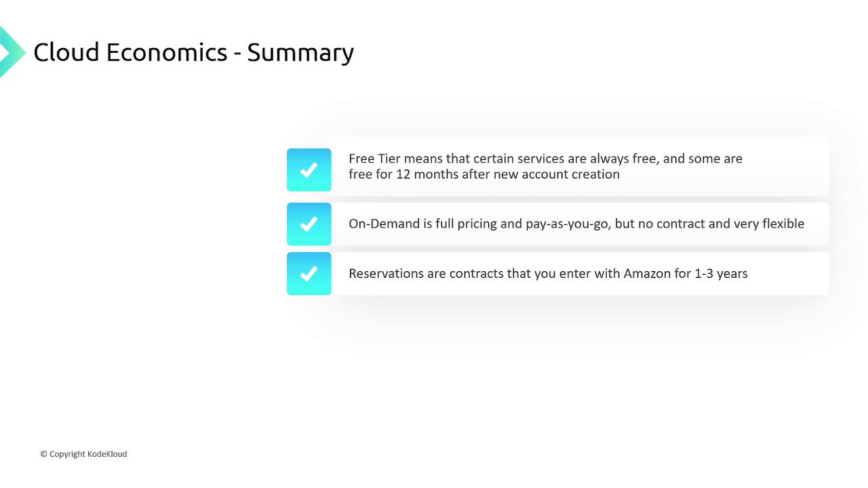Click the word "Amazon" in third bullet
This screenshot has width=868, height=488.
point(646,273)
